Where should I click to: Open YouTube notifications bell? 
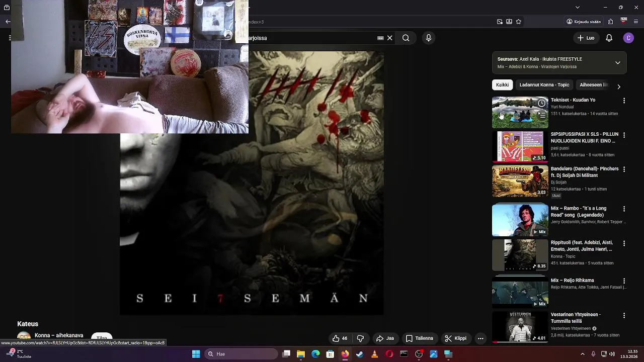[x=609, y=38]
